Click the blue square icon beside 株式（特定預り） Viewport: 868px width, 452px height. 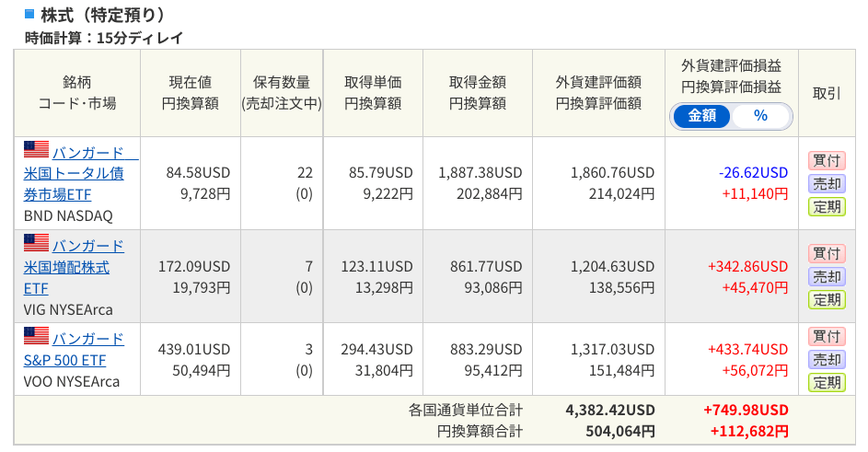pos(29,14)
